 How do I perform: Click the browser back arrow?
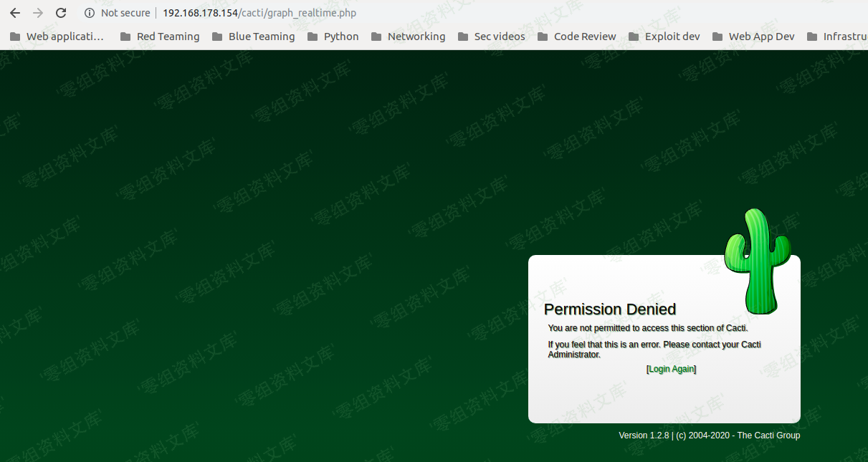15,13
